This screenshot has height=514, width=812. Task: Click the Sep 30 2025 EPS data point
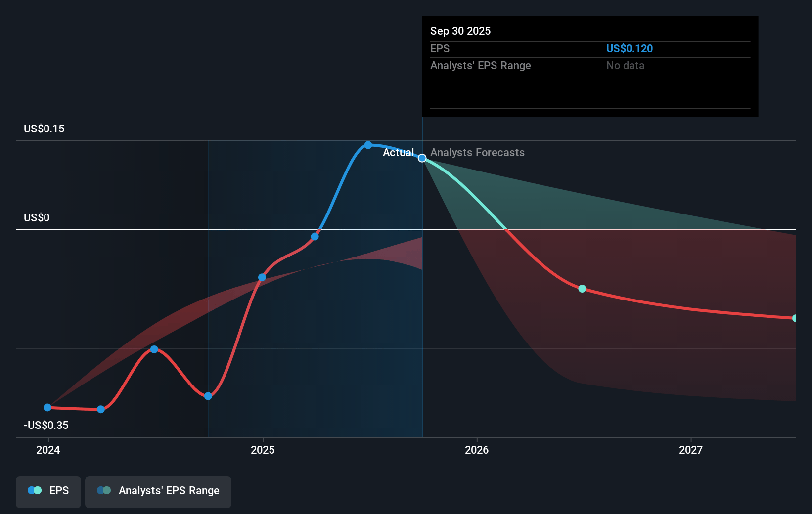point(422,158)
